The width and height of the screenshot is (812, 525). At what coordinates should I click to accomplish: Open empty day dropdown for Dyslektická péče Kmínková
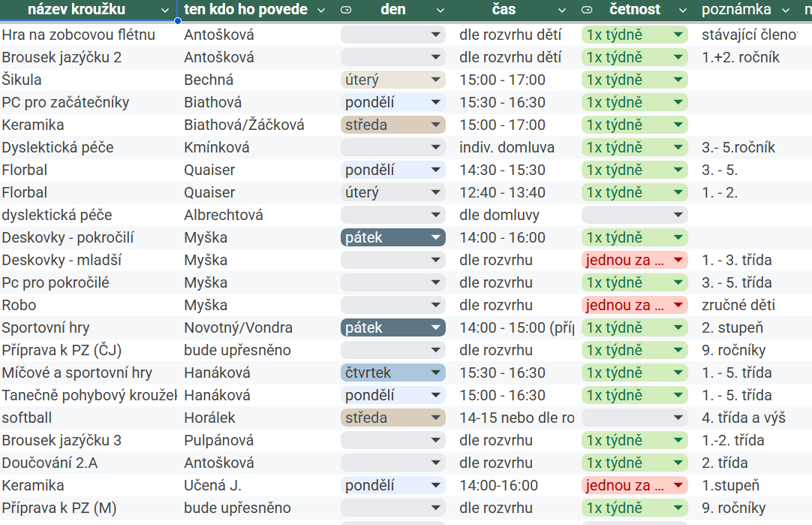click(x=393, y=148)
